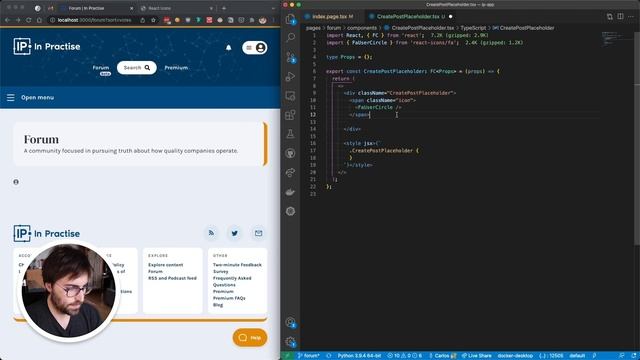The image size is (640, 360).
Task: Switch to index.page.tsx editor tab
Action: tap(329, 16)
